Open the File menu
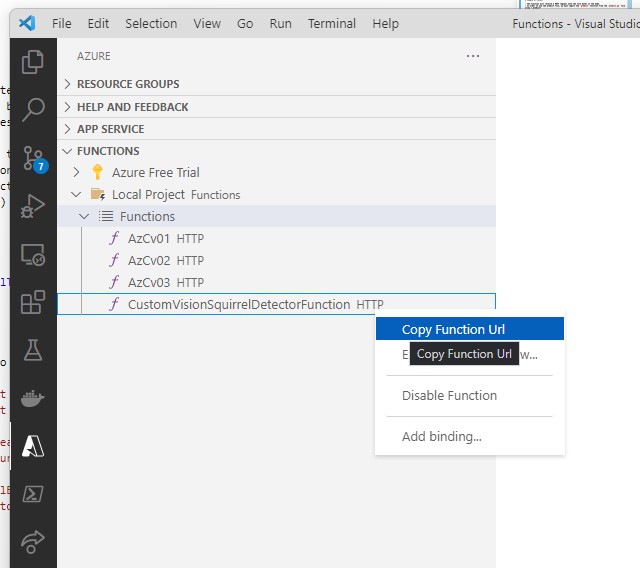 click(62, 23)
